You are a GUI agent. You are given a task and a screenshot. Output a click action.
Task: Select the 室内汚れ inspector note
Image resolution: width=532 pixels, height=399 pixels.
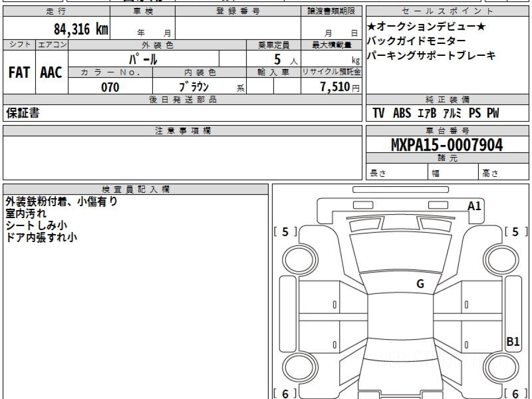pyautogui.click(x=26, y=213)
